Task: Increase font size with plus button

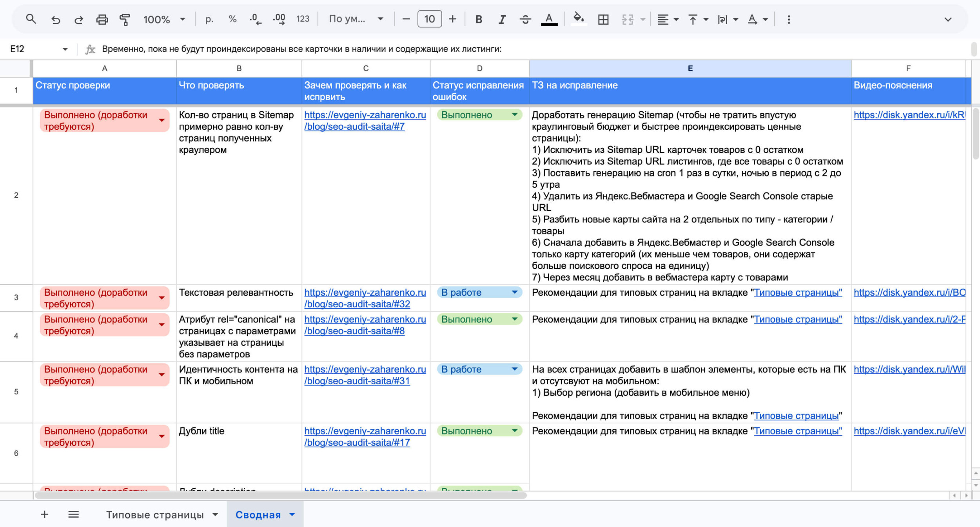Action: (x=452, y=19)
